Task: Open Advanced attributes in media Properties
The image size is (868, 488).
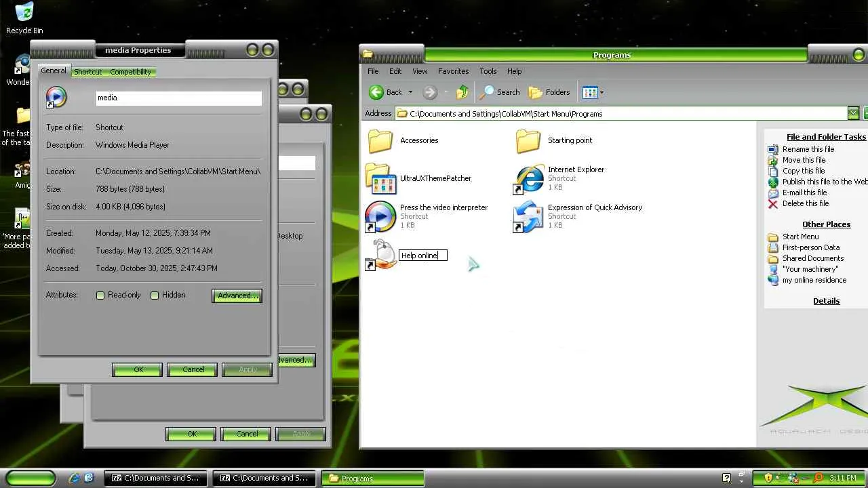Action: tap(237, 296)
